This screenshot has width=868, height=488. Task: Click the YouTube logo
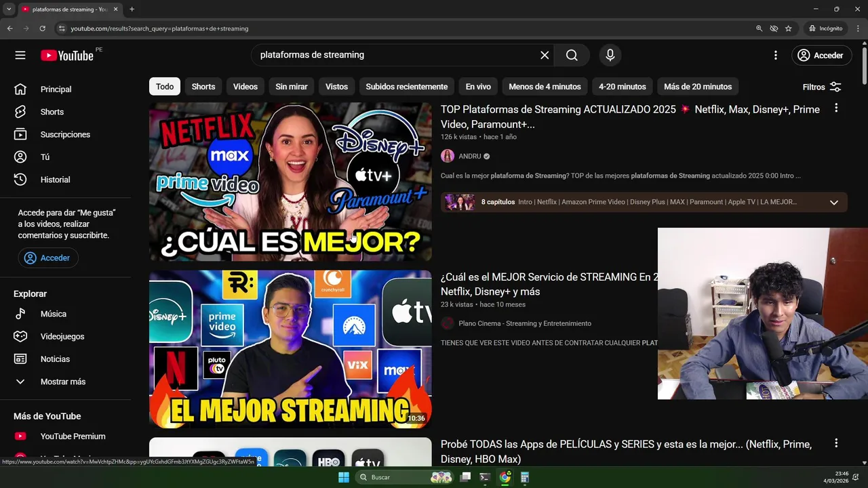pos(66,56)
